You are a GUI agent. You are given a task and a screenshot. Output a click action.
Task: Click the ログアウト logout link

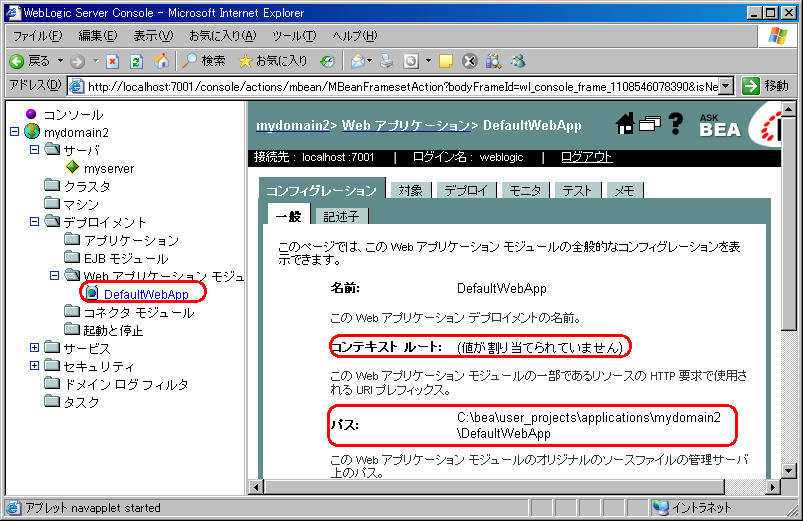tap(586, 157)
